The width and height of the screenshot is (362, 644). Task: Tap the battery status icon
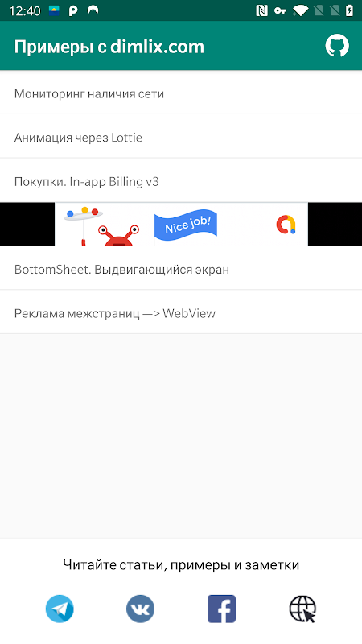349,10
